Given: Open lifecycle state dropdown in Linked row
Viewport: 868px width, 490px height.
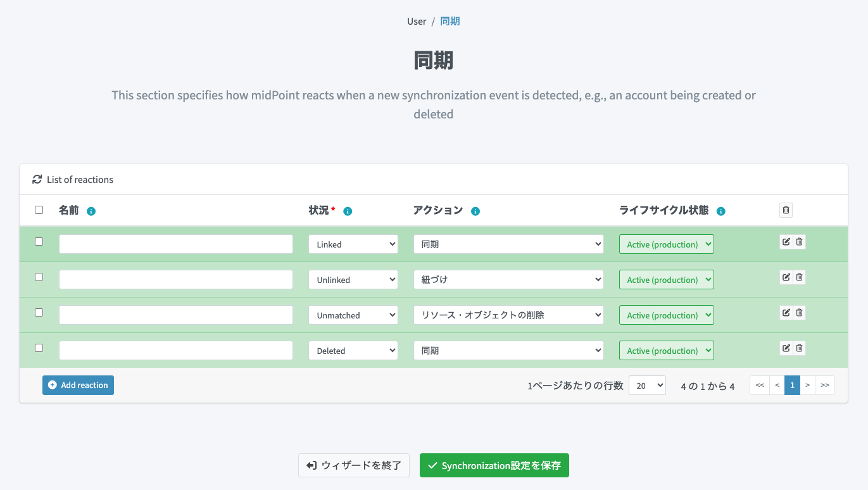Looking at the screenshot, I should coord(667,244).
